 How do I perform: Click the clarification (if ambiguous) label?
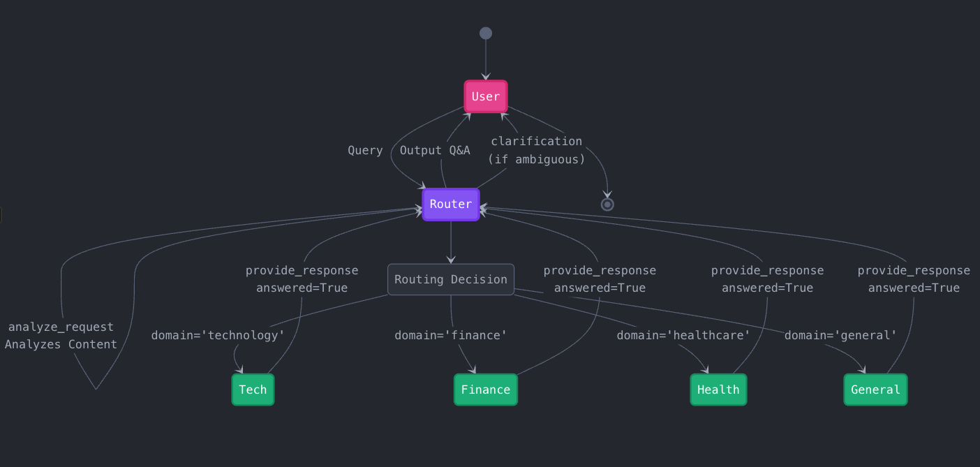(x=537, y=150)
